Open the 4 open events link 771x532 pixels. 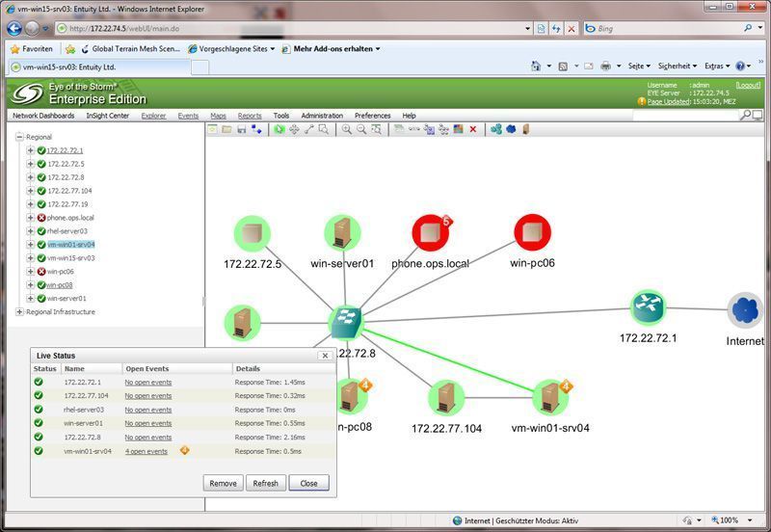click(x=146, y=451)
